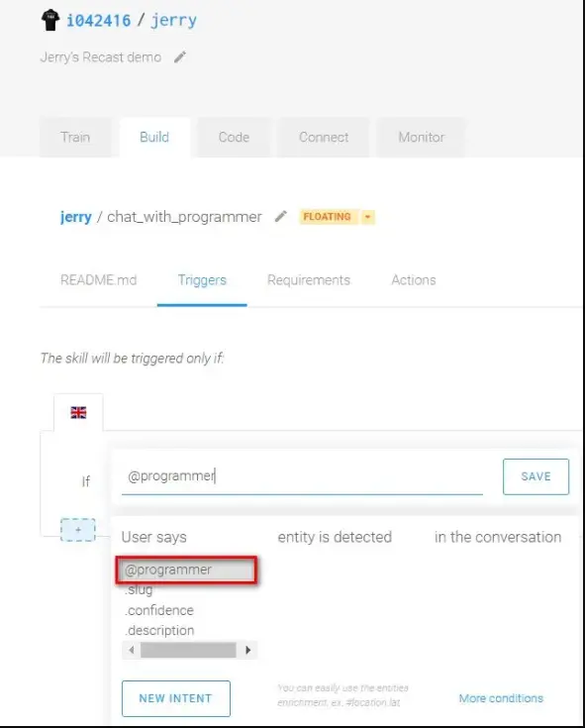This screenshot has width=585, height=728.
Task: Click the right arrow of suggestion scrollbar
Action: (248, 650)
